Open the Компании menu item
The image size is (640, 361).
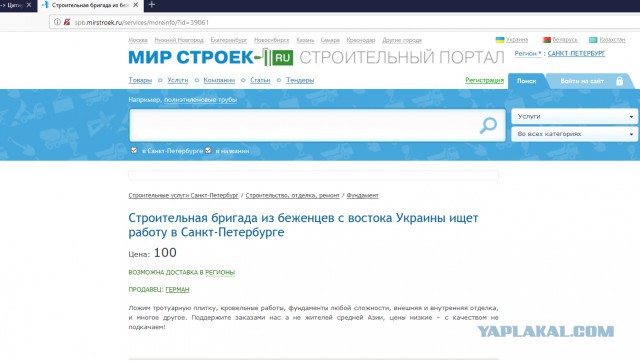219,80
